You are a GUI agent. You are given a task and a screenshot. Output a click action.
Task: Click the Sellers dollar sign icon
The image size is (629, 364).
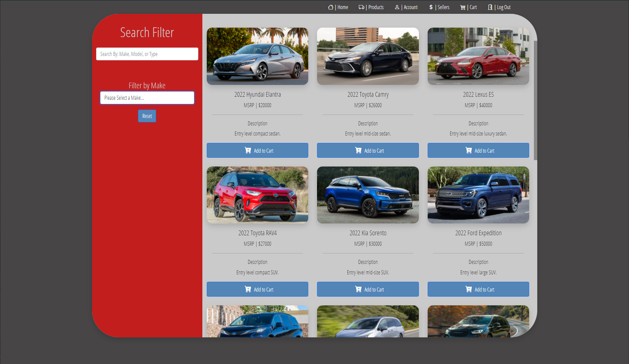pos(430,7)
